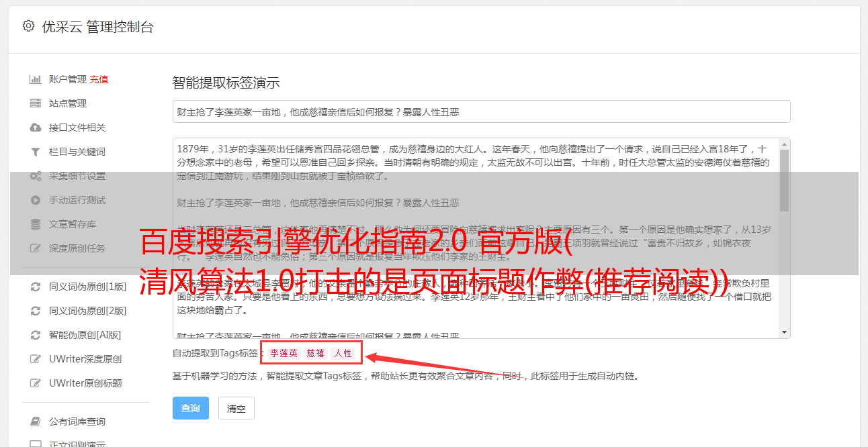The image size is (868, 447).
Task: Click the 慈禧 extracted tag
Action: coord(316,353)
